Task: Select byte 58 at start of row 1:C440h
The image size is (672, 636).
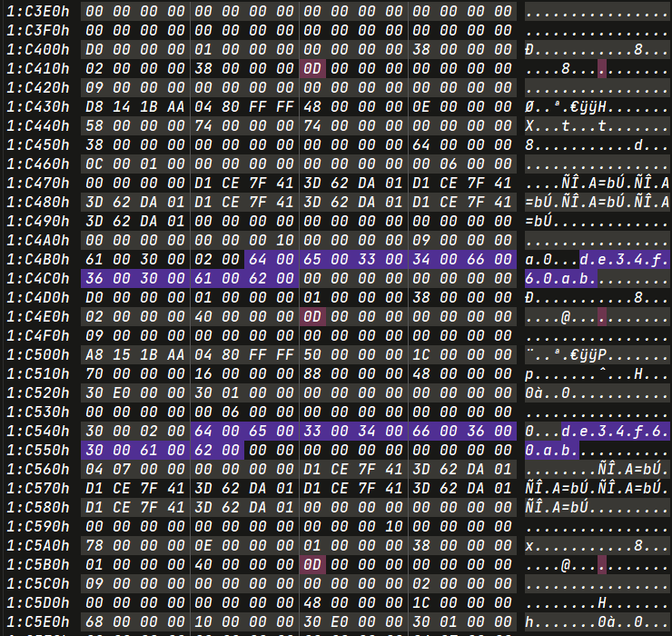Action: click(x=94, y=126)
